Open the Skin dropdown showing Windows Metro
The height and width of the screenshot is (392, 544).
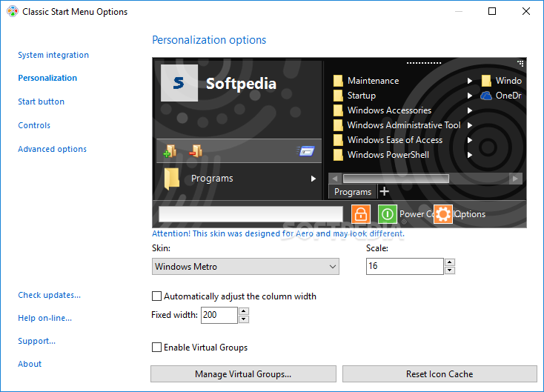(245, 267)
